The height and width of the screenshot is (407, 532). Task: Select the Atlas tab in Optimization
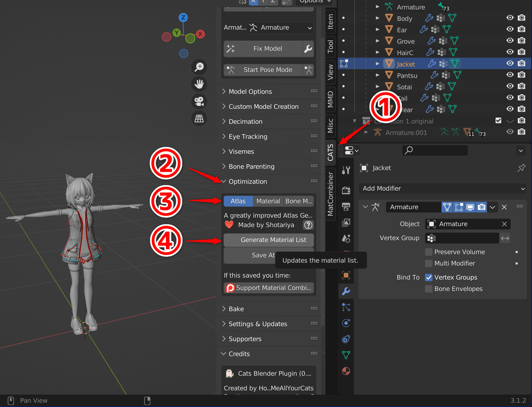pos(238,201)
